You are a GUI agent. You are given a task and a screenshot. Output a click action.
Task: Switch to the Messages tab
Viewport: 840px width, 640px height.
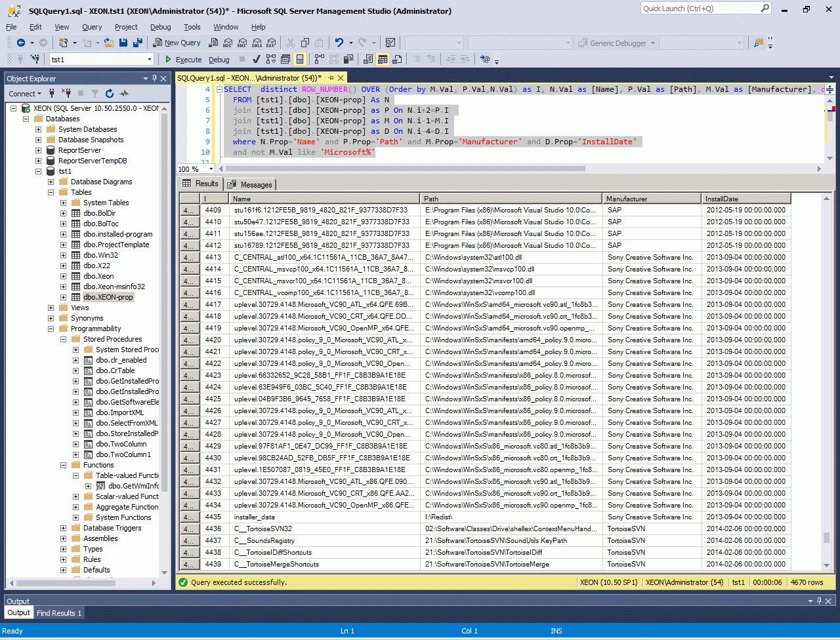click(x=250, y=184)
